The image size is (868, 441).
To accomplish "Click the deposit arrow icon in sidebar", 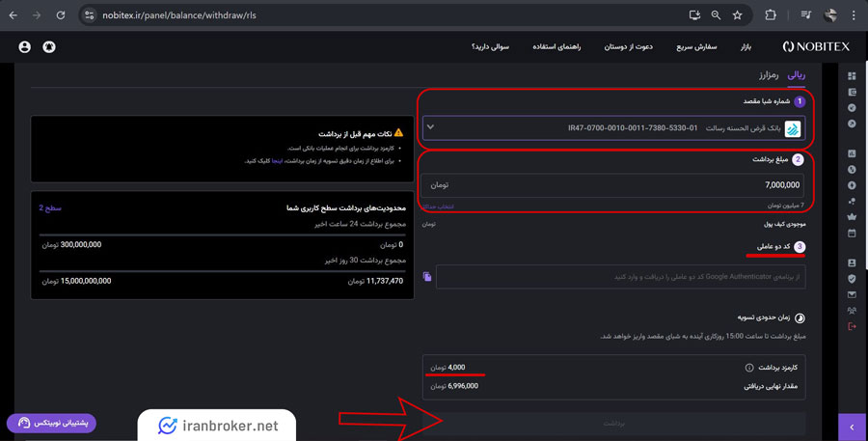I will pos(852,108).
